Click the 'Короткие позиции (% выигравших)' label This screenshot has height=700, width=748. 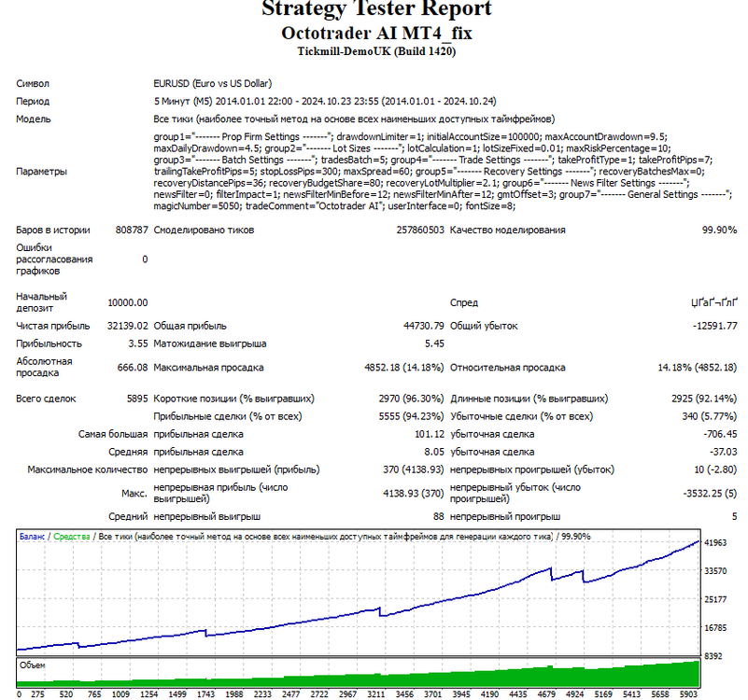(x=233, y=399)
